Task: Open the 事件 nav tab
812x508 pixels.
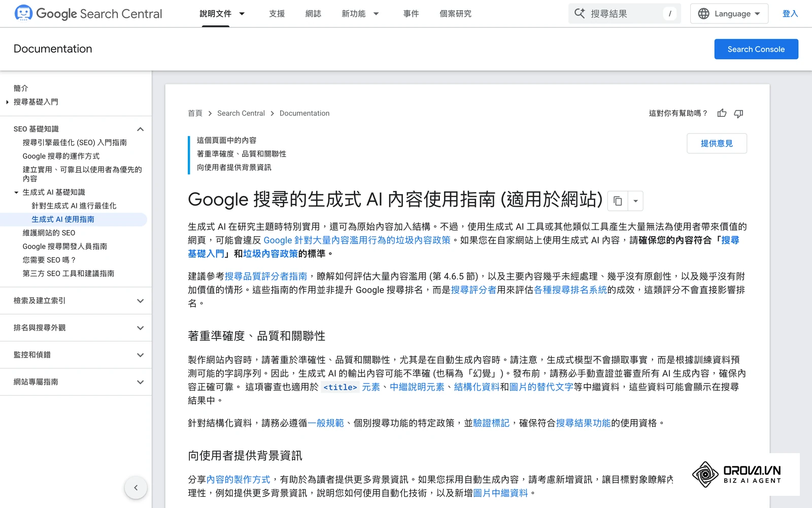Action: point(411,14)
